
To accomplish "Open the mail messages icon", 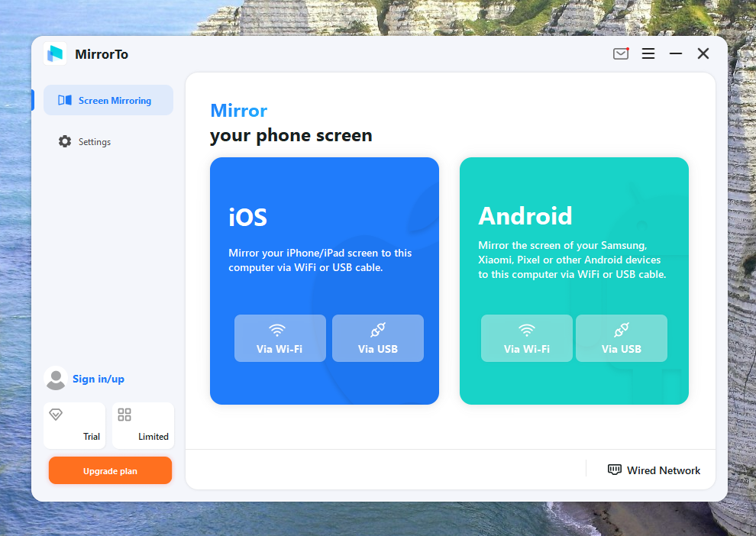I will click(621, 53).
